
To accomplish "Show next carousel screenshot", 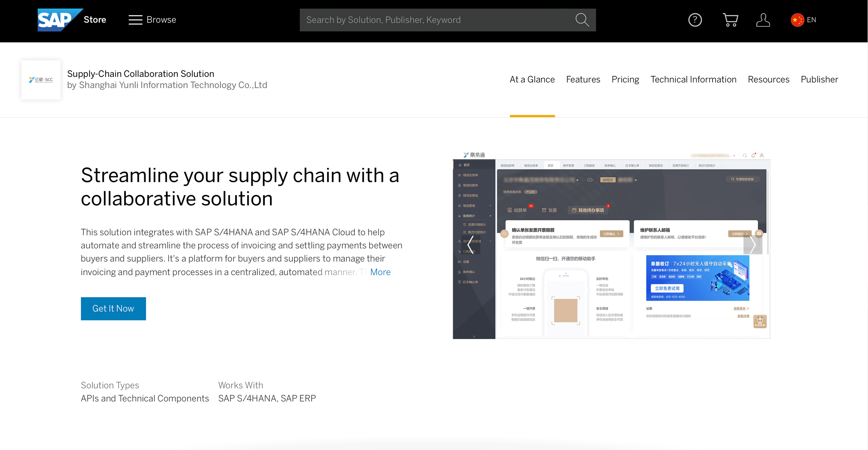I will pos(753,245).
